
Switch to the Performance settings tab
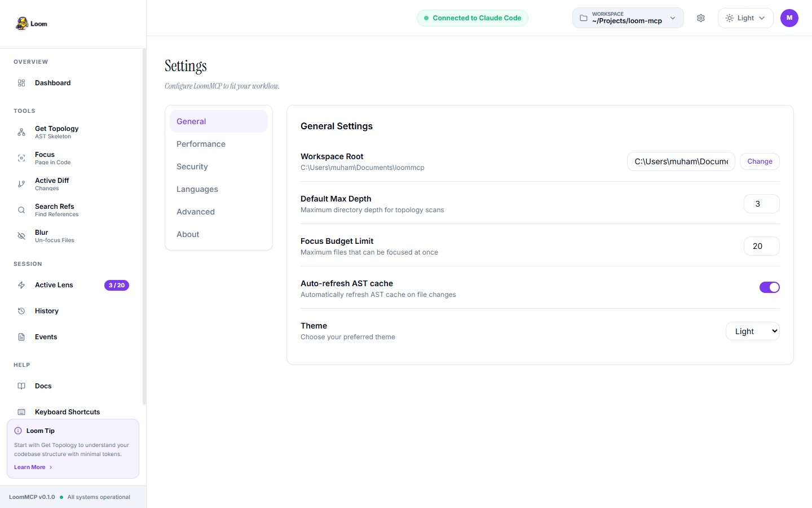pos(201,144)
